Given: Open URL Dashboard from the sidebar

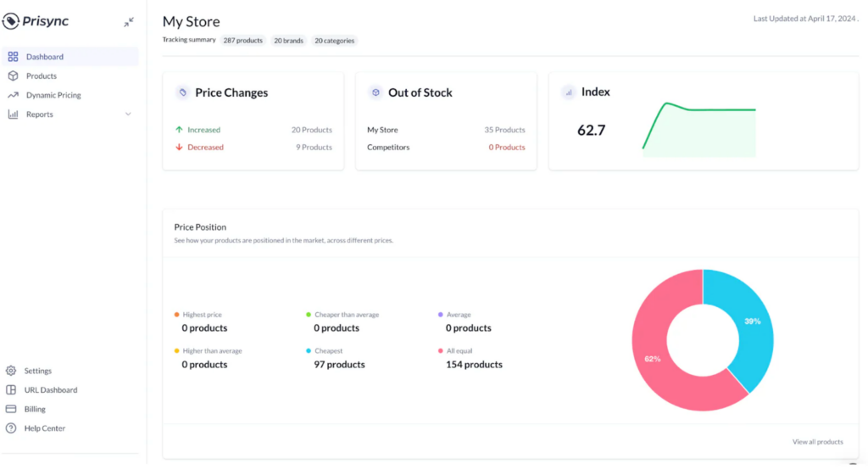Looking at the screenshot, I should coord(50,389).
